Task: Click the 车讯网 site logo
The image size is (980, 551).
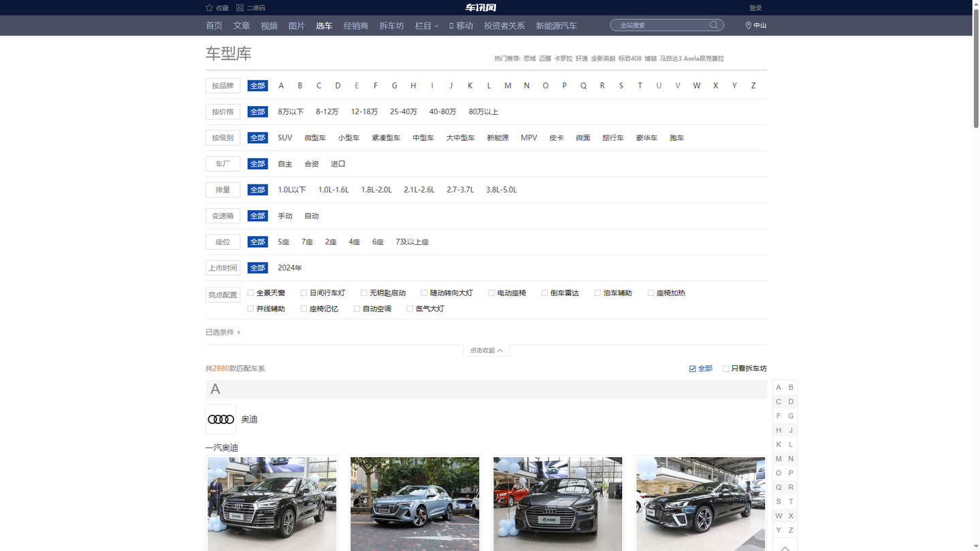Action: click(x=480, y=8)
